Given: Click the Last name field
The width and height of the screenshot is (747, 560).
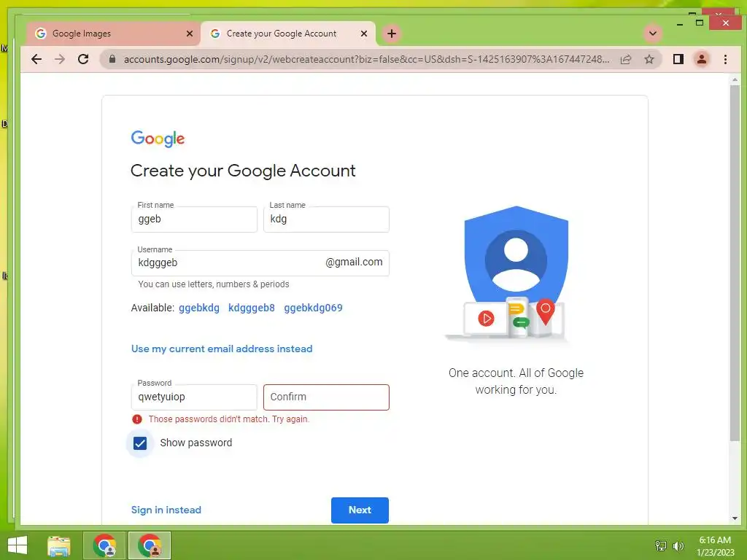Looking at the screenshot, I should 326,219.
